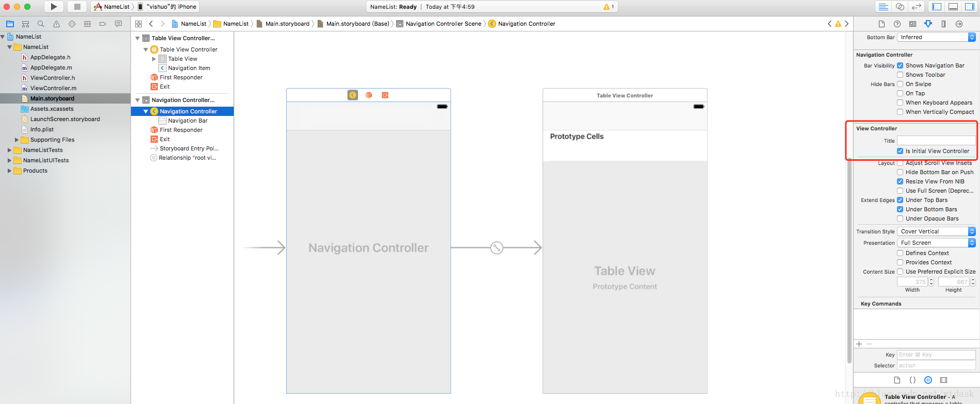The width and height of the screenshot is (980, 404).
Task: Click the Title text field
Action: (x=936, y=141)
